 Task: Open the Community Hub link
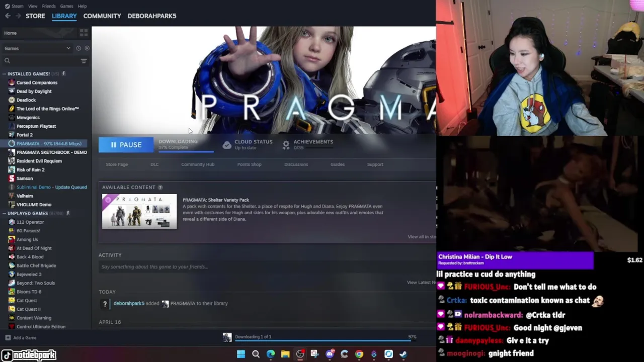click(x=198, y=164)
